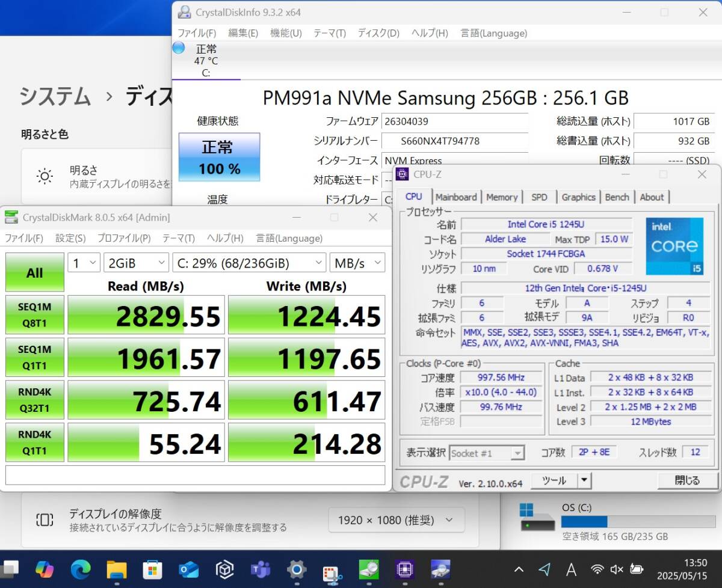Click the hexagon cube app taskbar icon
This screenshot has width=722, height=588.
pos(224,569)
